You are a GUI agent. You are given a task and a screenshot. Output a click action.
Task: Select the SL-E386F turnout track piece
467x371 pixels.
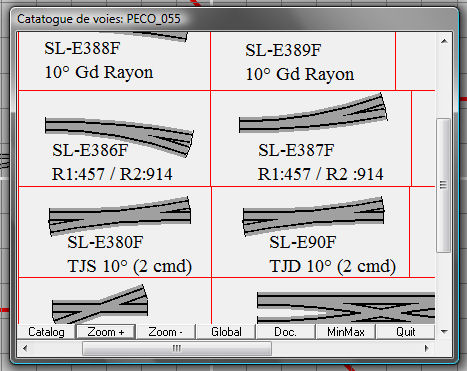pyautogui.click(x=115, y=138)
